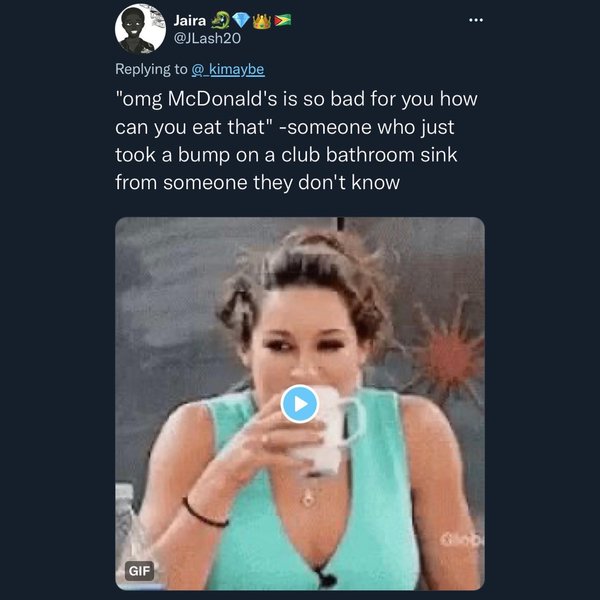Click the "Replying to" label

tap(151, 69)
